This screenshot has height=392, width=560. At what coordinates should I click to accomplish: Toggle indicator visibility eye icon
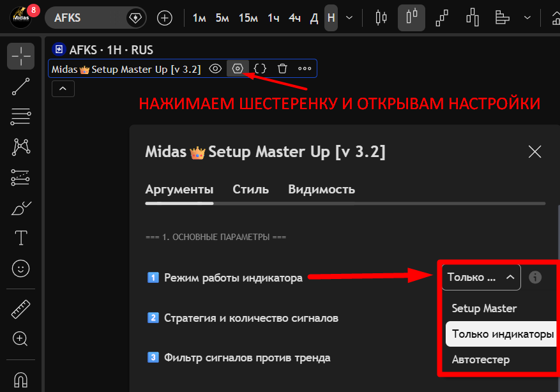[216, 68]
